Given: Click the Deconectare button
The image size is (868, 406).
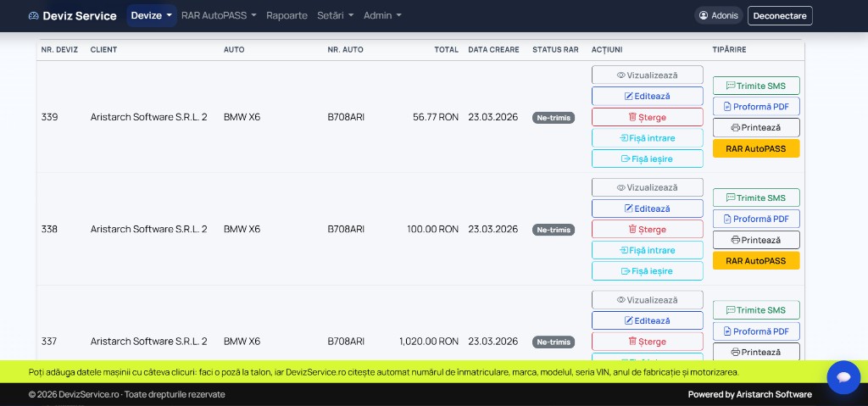Looking at the screenshot, I should pyautogui.click(x=780, y=15).
